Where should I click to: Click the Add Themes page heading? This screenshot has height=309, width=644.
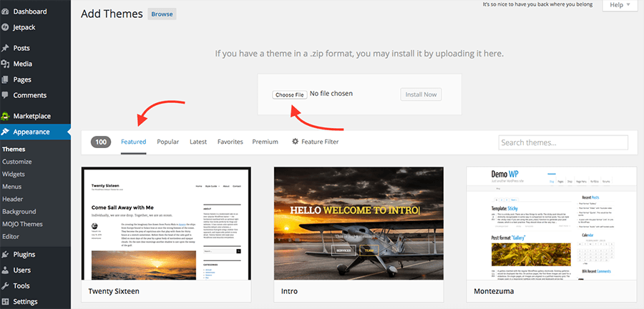(x=112, y=14)
